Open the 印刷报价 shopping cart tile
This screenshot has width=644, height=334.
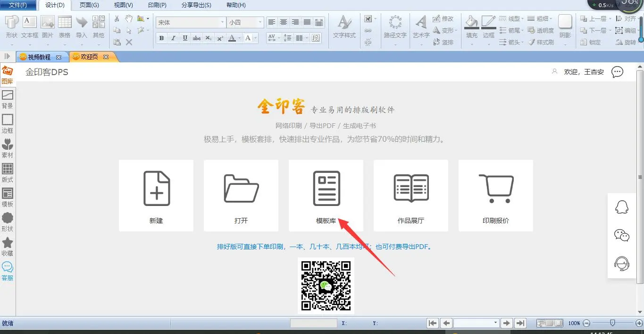coord(496,195)
